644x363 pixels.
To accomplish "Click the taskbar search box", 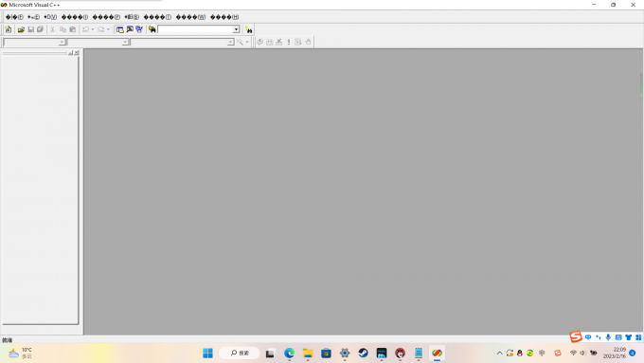I will point(239,353).
